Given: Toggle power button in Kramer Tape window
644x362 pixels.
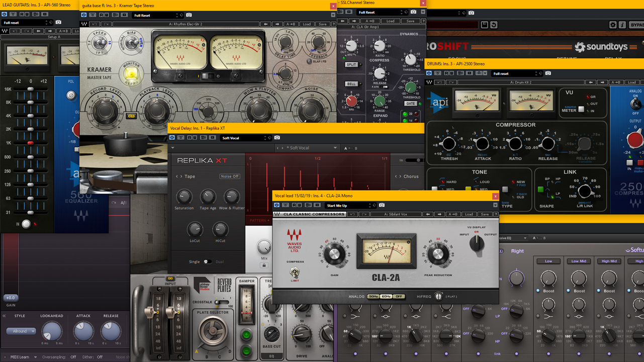Looking at the screenshot, I should point(83,15).
